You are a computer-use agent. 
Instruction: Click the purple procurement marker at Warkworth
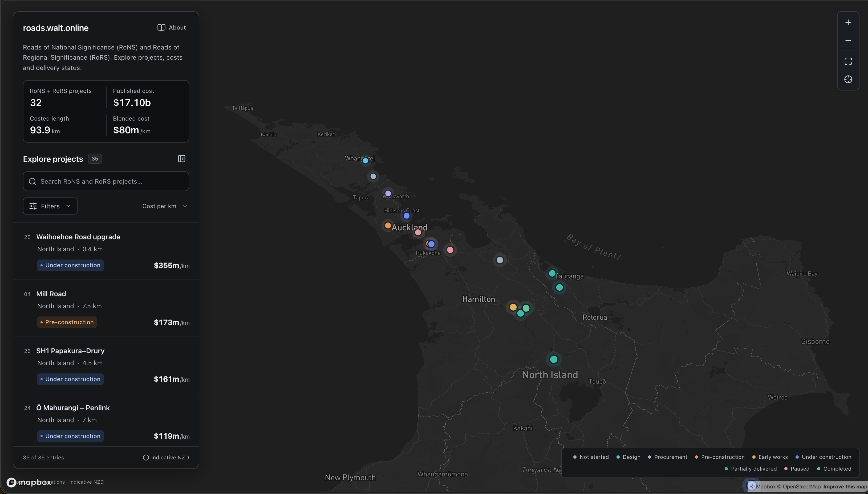point(388,194)
